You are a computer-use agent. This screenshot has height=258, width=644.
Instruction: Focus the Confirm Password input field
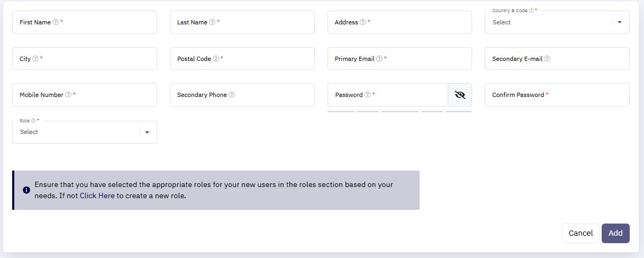(x=557, y=95)
